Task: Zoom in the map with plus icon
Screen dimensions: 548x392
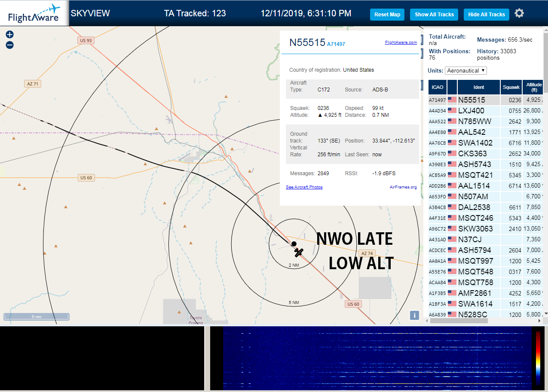Action: pyautogui.click(x=9, y=34)
